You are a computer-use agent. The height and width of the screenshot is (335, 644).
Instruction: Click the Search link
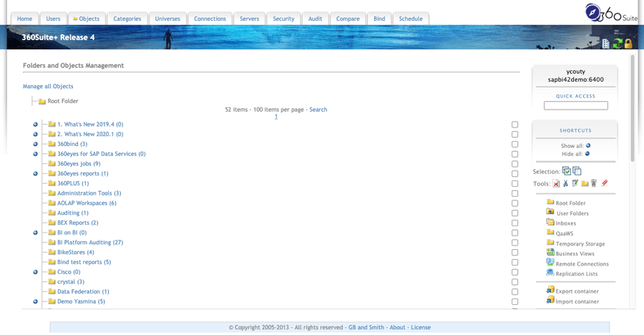[318, 110]
